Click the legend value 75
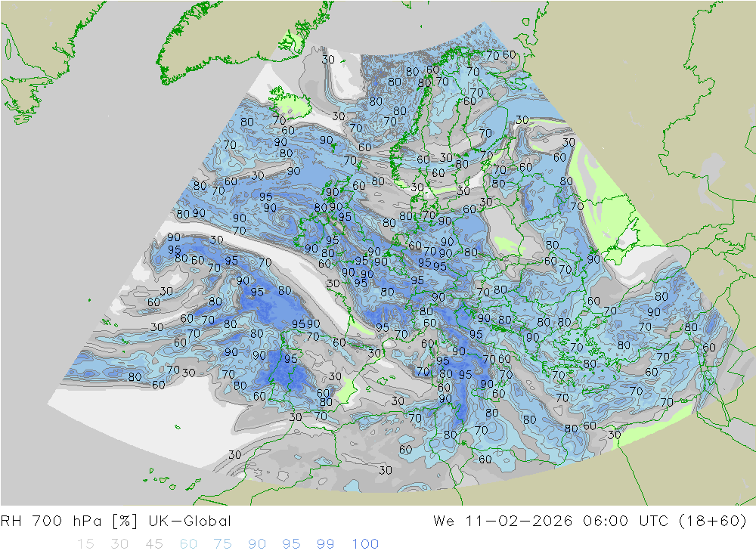The image size is (756, 554). tap(222, 544)
